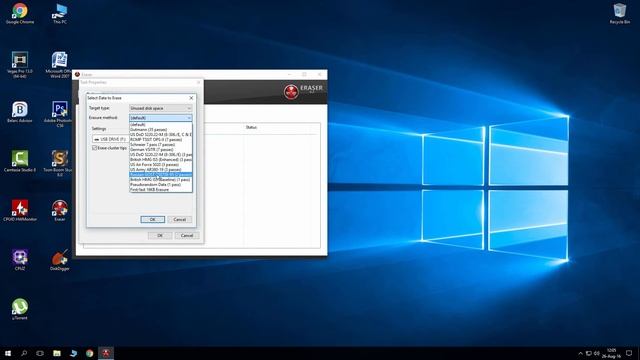Viewport: 640px width, 360px height.
Task: Open File Explorer from taskbar
Action: 57,353
